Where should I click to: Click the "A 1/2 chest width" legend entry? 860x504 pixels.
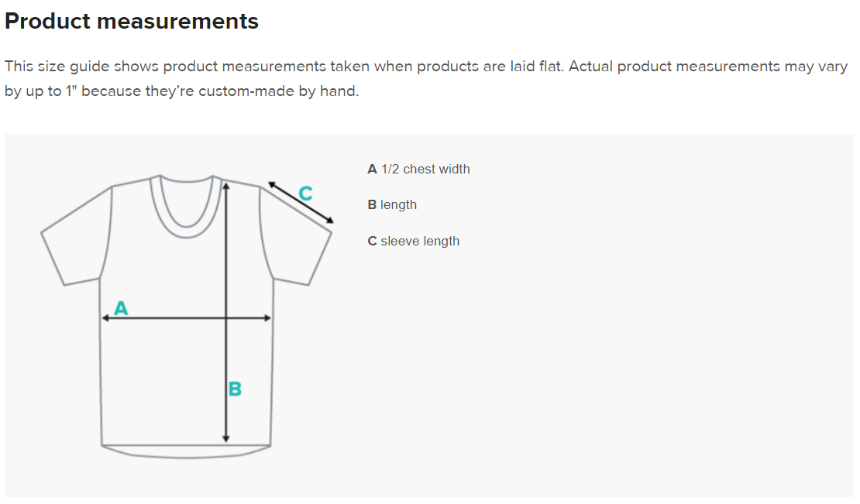(x=418, y=169)
